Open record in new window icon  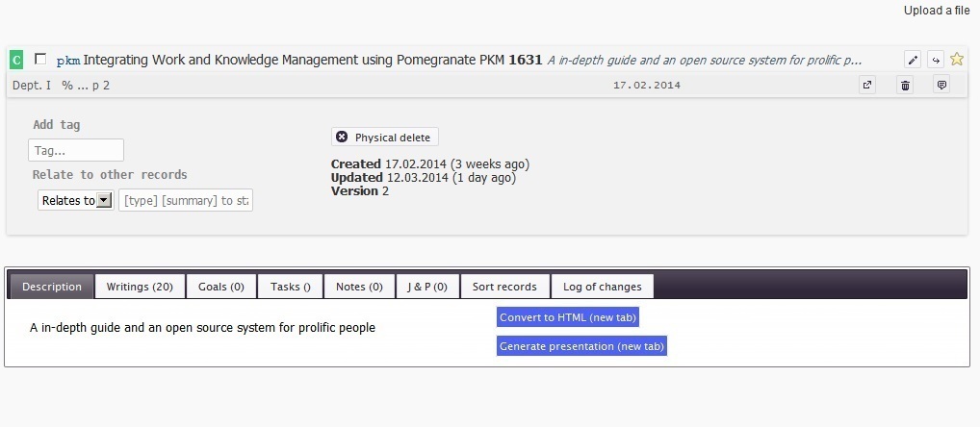pos(867,86)
